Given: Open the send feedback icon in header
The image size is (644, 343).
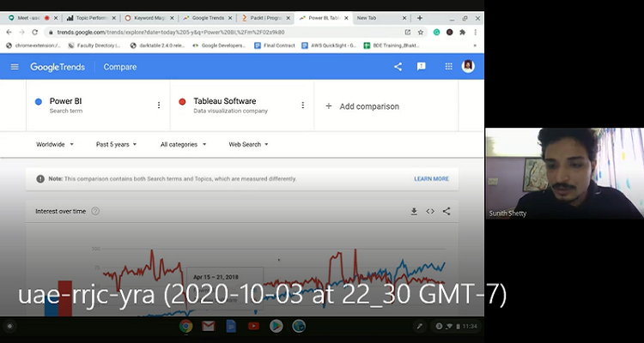Looking at the screenshot, I should [422, 67].
